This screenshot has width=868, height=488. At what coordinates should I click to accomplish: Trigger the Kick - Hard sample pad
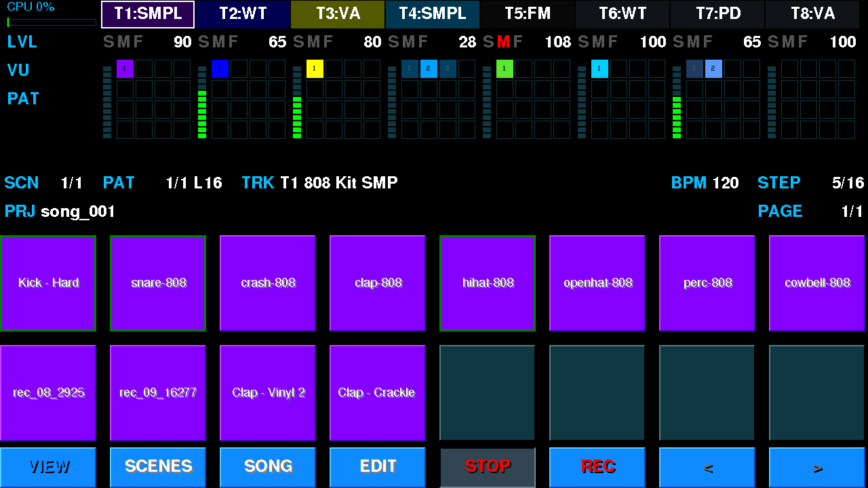pos(48,283)
